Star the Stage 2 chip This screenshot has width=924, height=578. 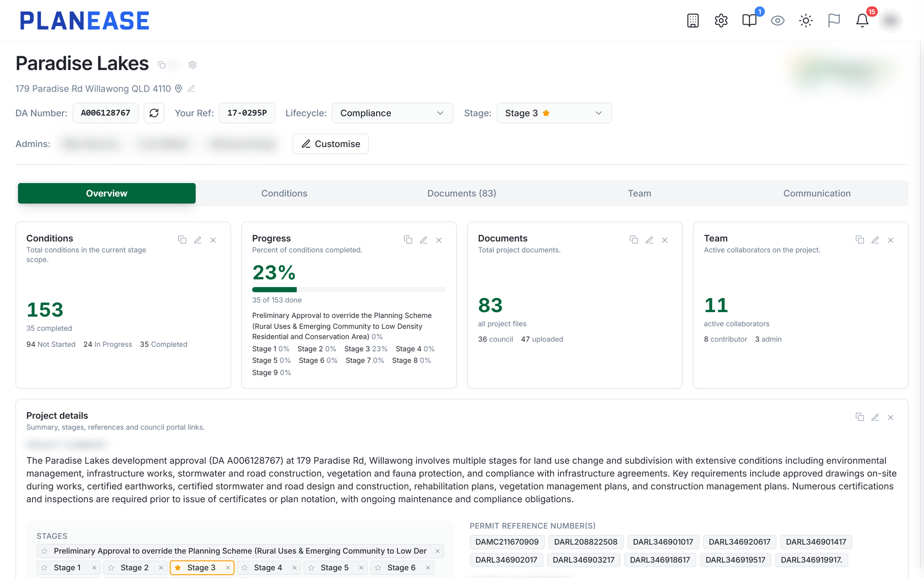click(111, 567)
